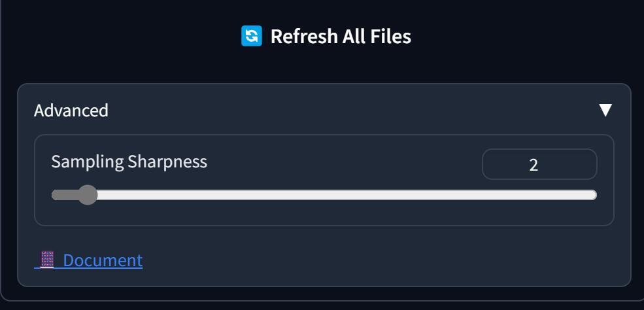
Task: Open the Document link
Action: pos(88,260)
